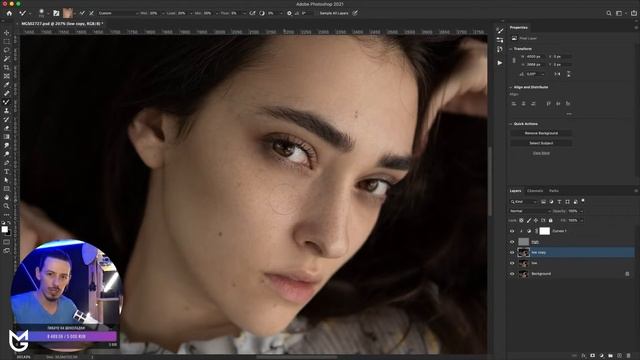Image resolution: width=640 pixels, height=360 pixels.
Task: Select the Crop tool
Action: point(7,67)
